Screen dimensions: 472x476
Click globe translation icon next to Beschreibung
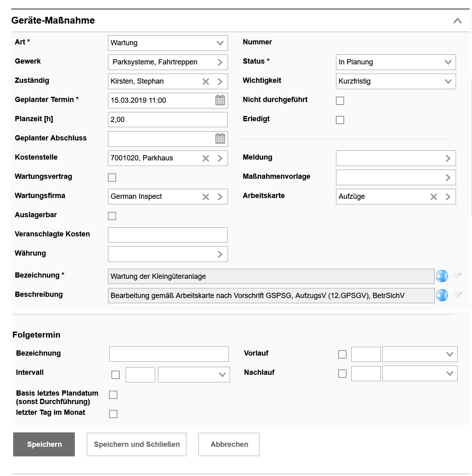coord(442,295)
